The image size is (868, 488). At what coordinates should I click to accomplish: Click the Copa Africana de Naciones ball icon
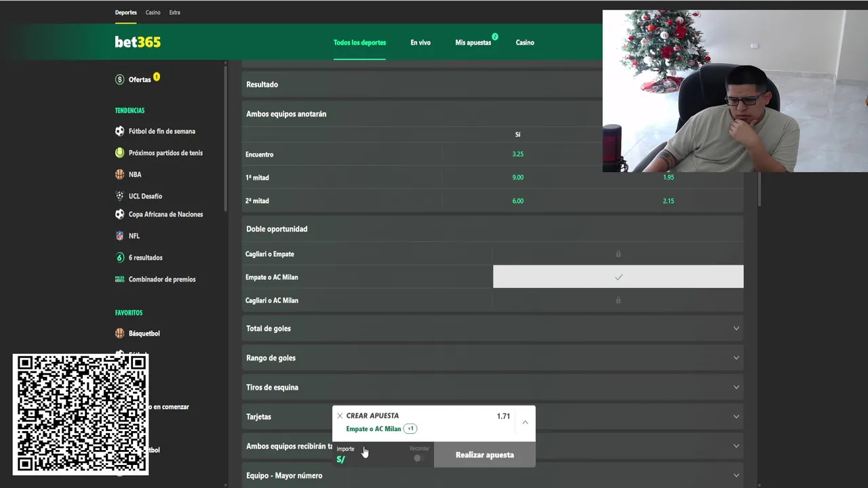pos(120,214)
